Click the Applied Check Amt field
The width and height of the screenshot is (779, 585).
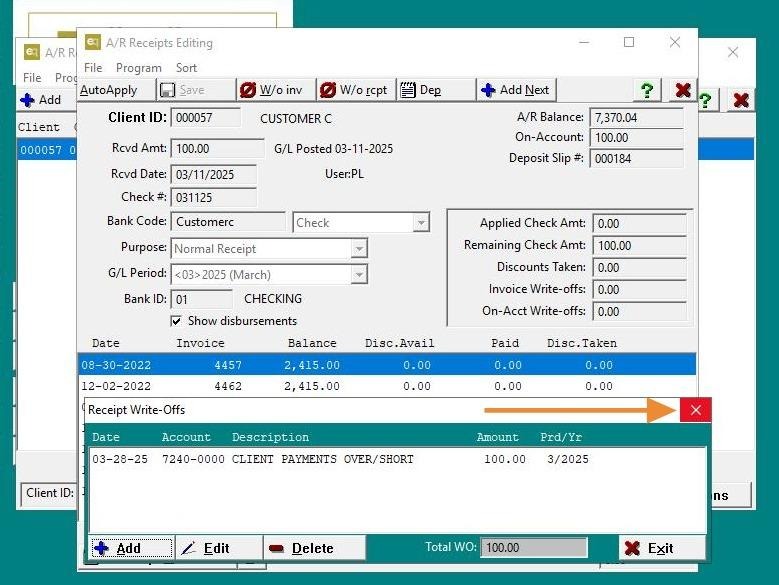click(639, 223)
